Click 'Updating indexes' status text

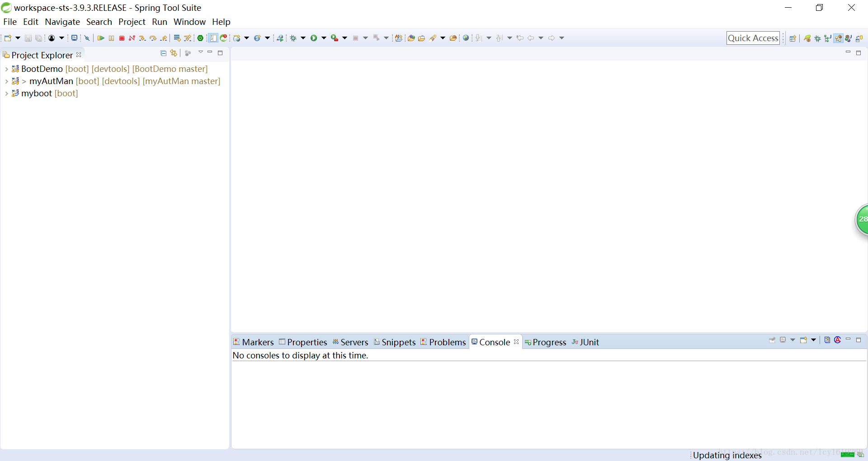coord(727,455)
